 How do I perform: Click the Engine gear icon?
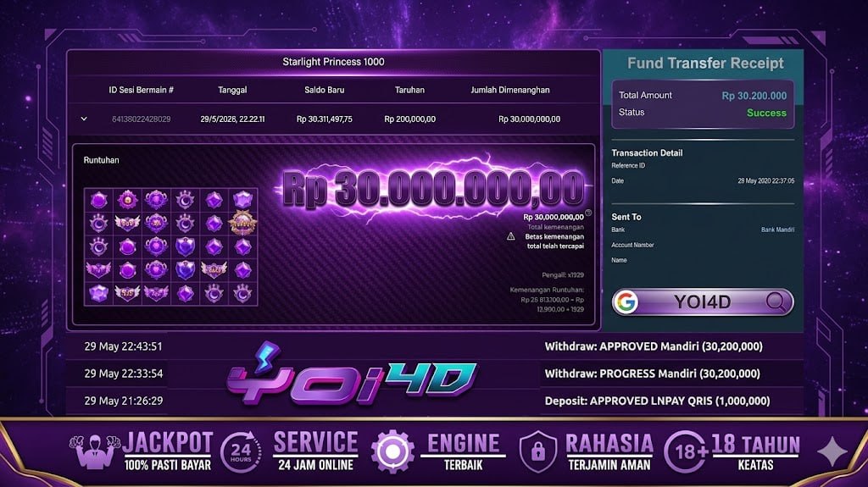tap(392, 451)
